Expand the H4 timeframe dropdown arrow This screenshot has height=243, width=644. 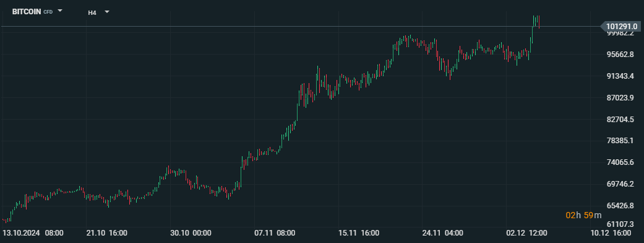(x=107, y=12)
